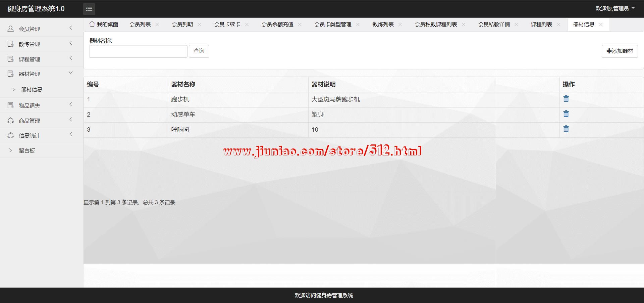Click the 健身房管理系统1.0 title
The width and height of the screenshot is (644, 303).
point(36,9)
